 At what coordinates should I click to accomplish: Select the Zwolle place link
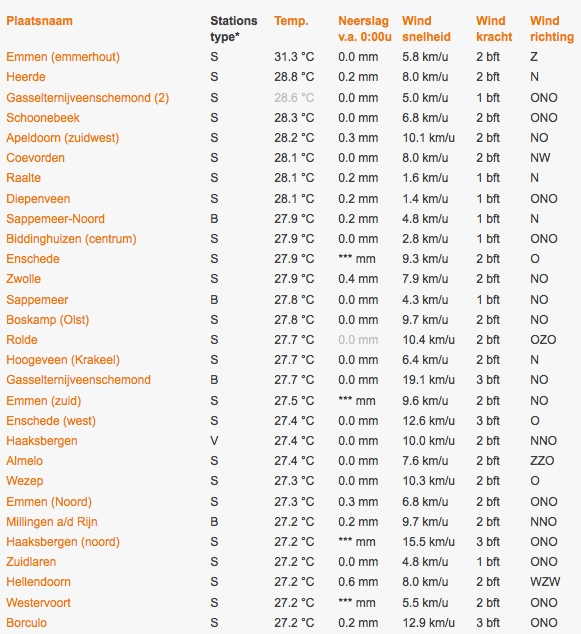click(x=23, y=279)
